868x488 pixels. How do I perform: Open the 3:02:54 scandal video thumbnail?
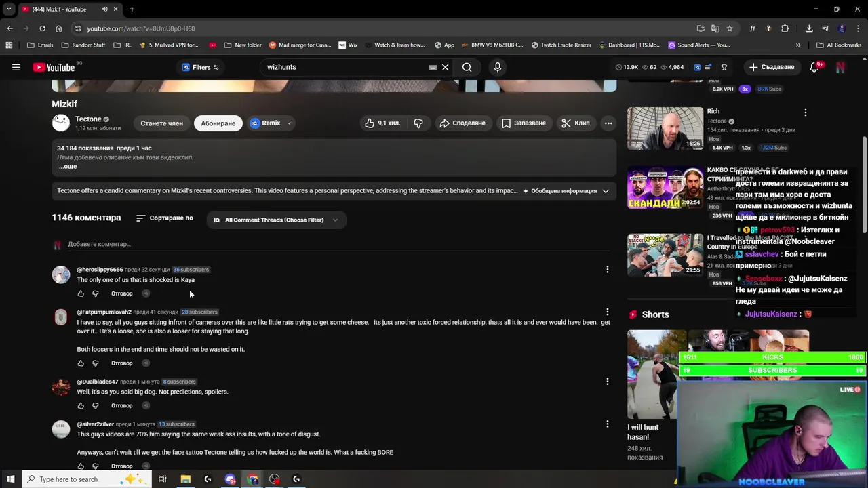point(665,188)
